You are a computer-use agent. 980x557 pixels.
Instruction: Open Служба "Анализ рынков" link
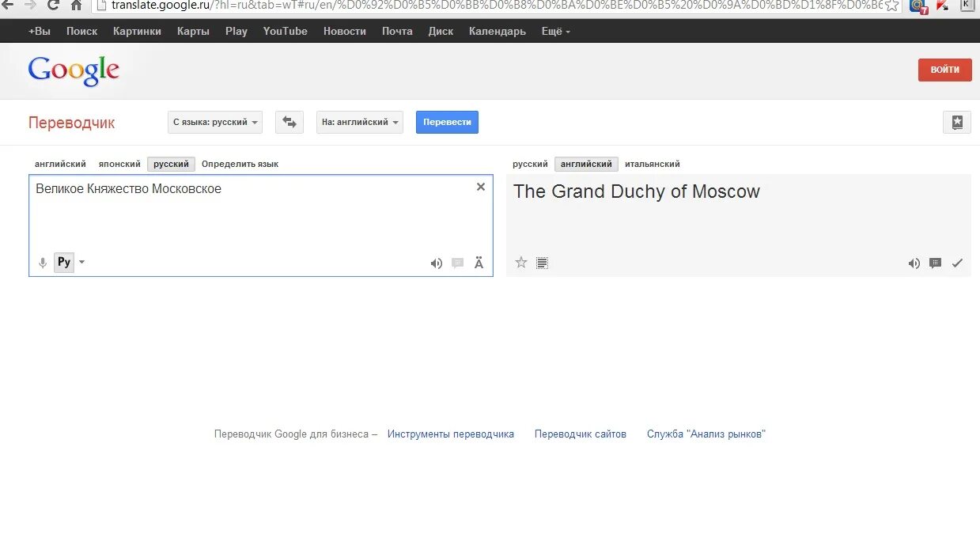pyautogui.click(x=706, y=434)
